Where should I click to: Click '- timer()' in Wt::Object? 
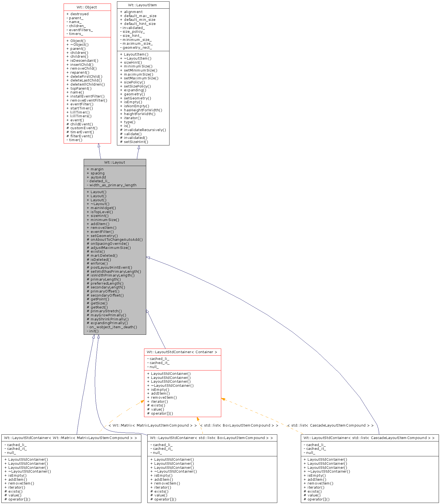click(x=74, y=140)
